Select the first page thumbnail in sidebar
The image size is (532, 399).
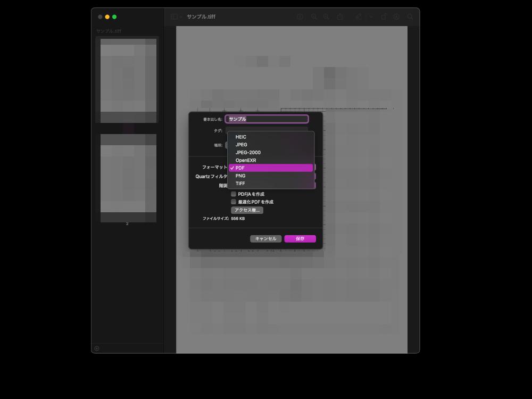tap(128, 80)
